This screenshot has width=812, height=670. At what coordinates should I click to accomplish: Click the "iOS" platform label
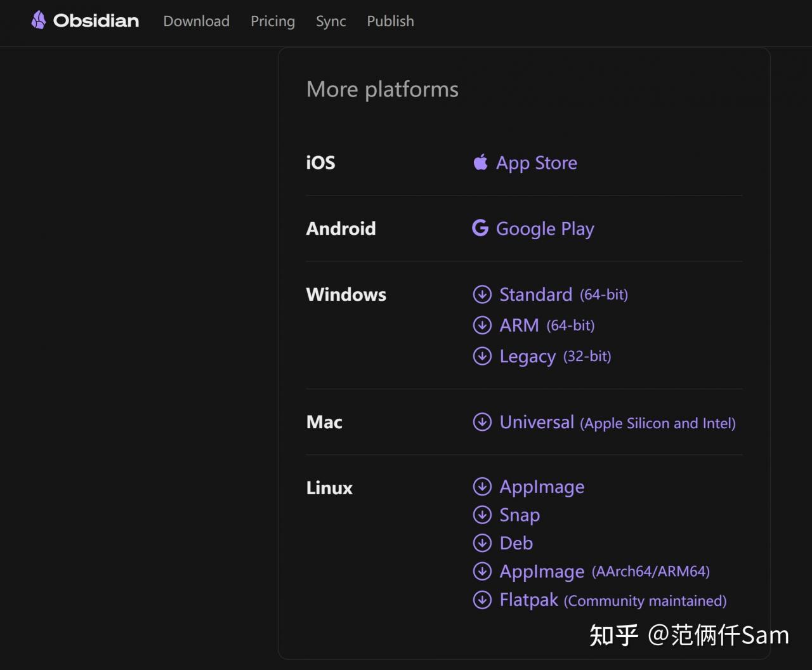pos(320,162)
